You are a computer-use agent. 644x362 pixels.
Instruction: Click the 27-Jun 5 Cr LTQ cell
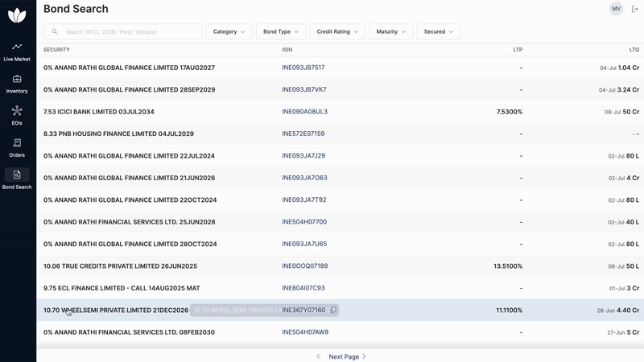[623, 332]
